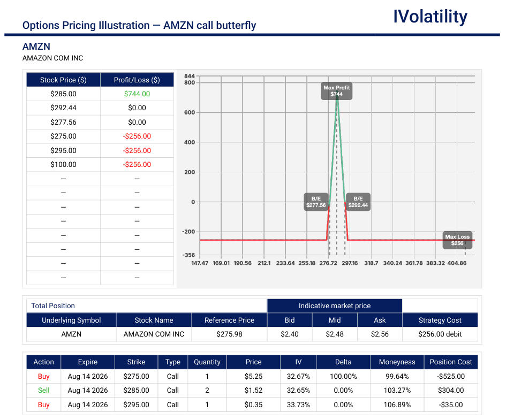Click the $275.98 reference price value

coord(229,334)
